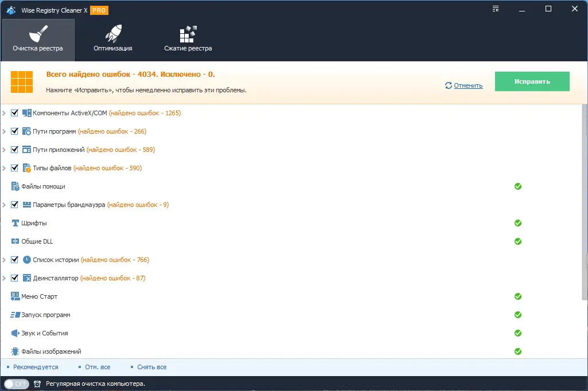
Task: Click green checkmark for Файлы изображений
Action: pos(518,351)
